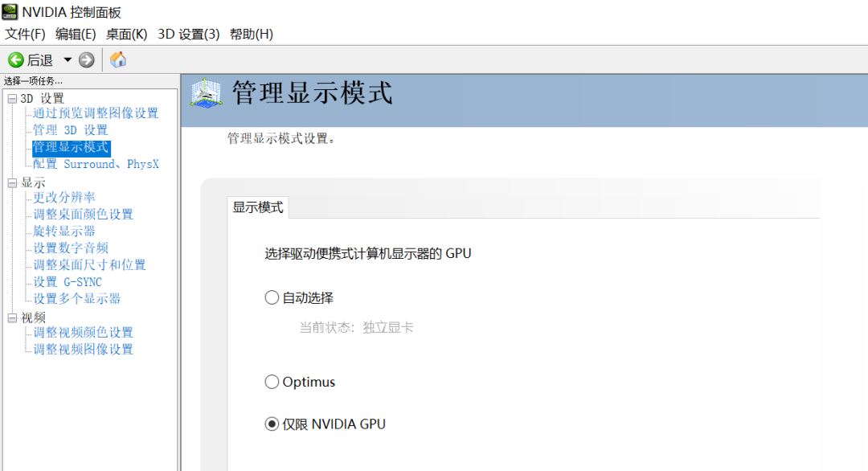Open 设置多个显示器 page
The image size is (868, 471).
tap(77, 299)
